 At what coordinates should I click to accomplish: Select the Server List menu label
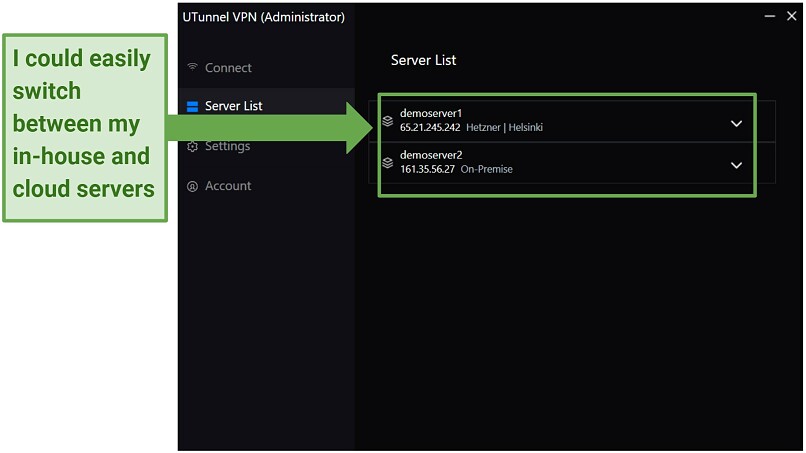[233, 106]
